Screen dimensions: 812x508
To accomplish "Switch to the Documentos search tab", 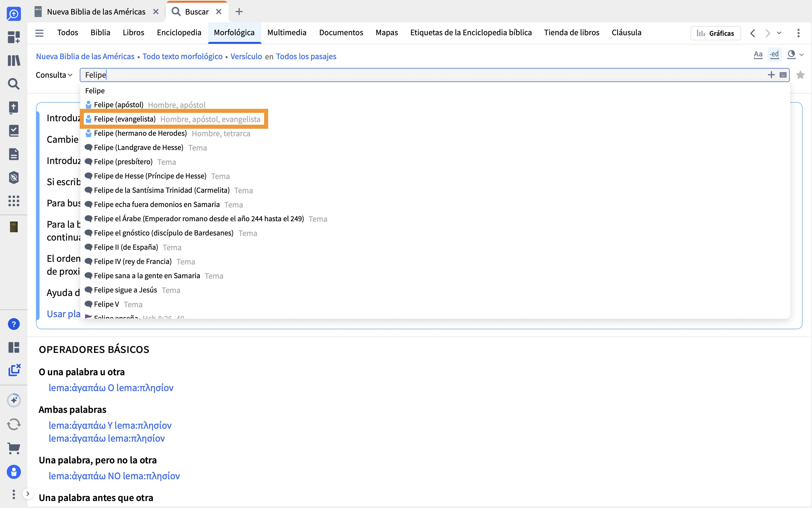I will pos(341,33).
